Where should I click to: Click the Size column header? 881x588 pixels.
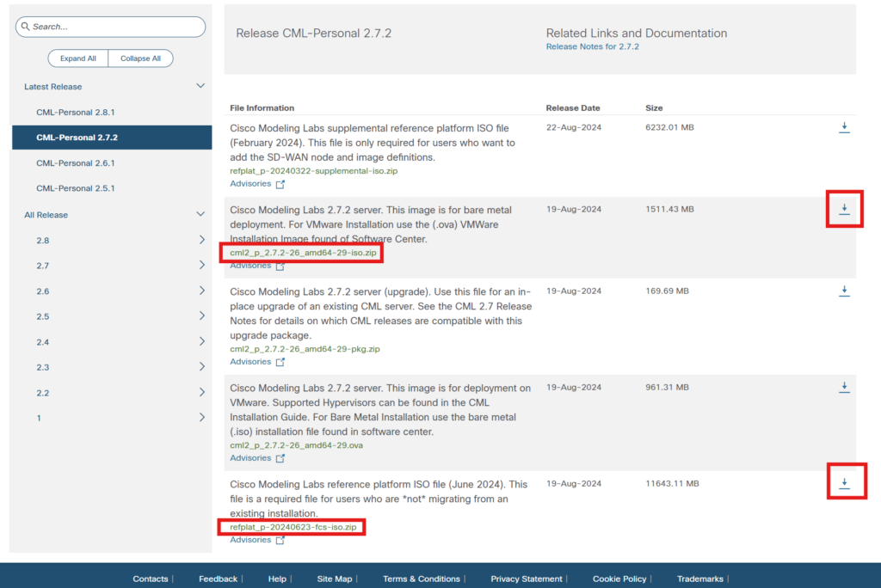654,107
